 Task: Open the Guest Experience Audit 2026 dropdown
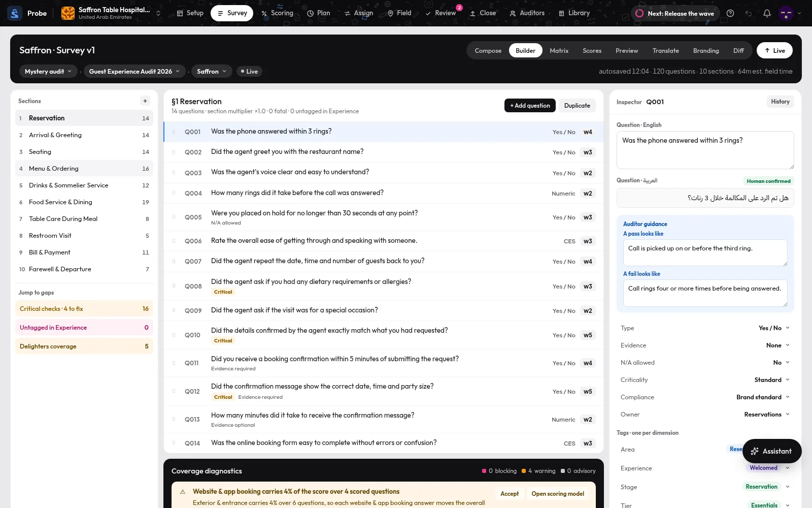coord(134,72)
